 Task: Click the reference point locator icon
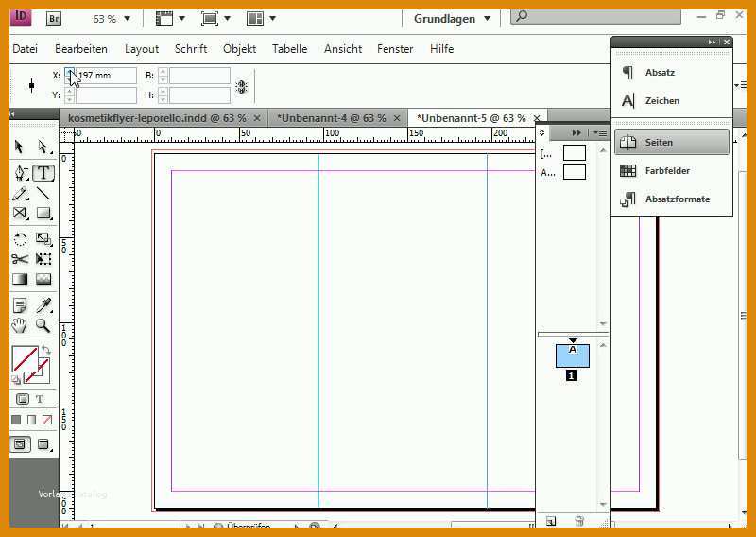coord(32,86)
